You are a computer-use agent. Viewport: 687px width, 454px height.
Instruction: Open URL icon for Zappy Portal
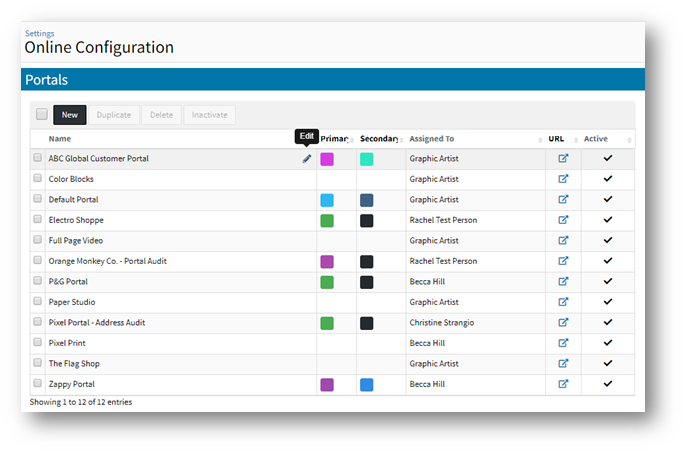[x=563, y=384]
